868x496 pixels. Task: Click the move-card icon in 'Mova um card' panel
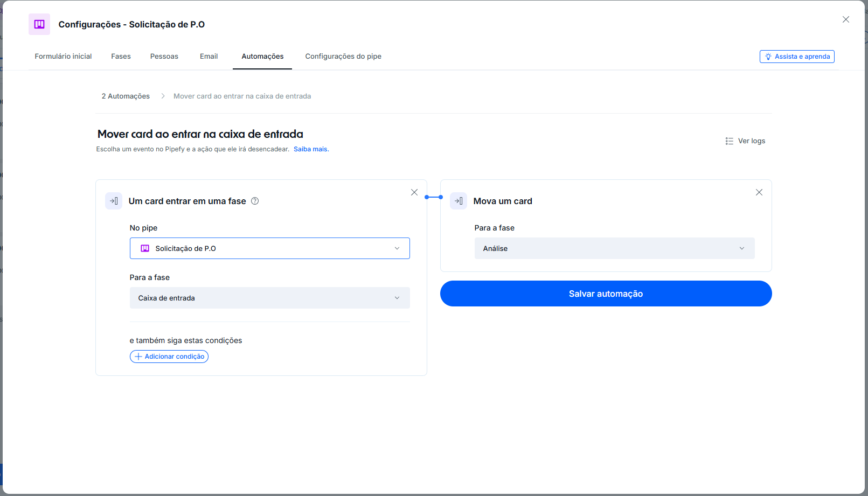pos(459,201)
